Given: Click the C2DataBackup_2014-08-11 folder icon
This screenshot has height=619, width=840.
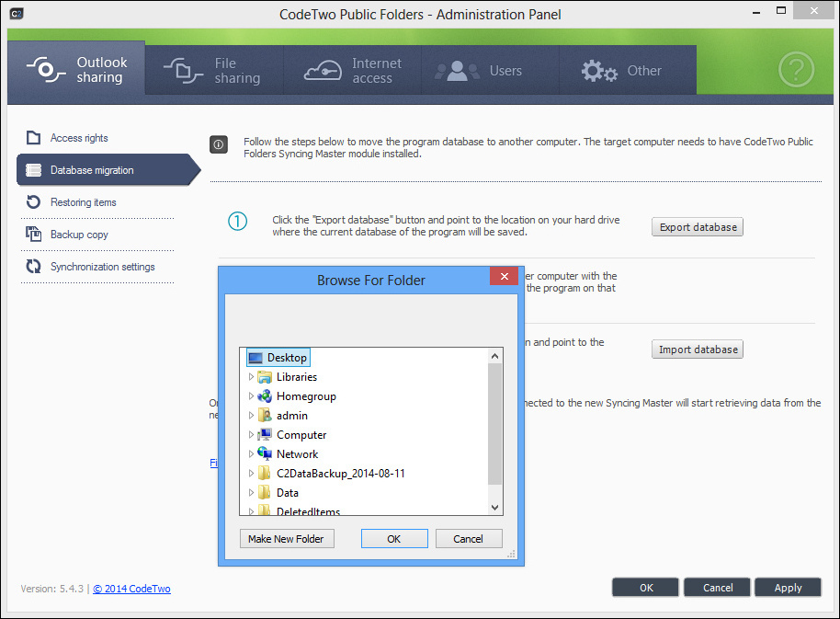Looking at the screenshot, I should (264, 474).
